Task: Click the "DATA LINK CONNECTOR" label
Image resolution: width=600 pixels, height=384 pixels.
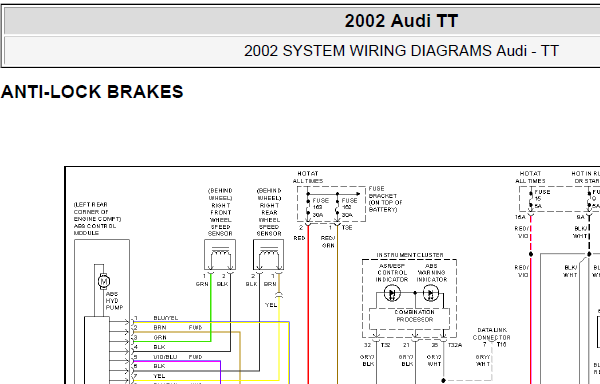Action: coord(492,334)
